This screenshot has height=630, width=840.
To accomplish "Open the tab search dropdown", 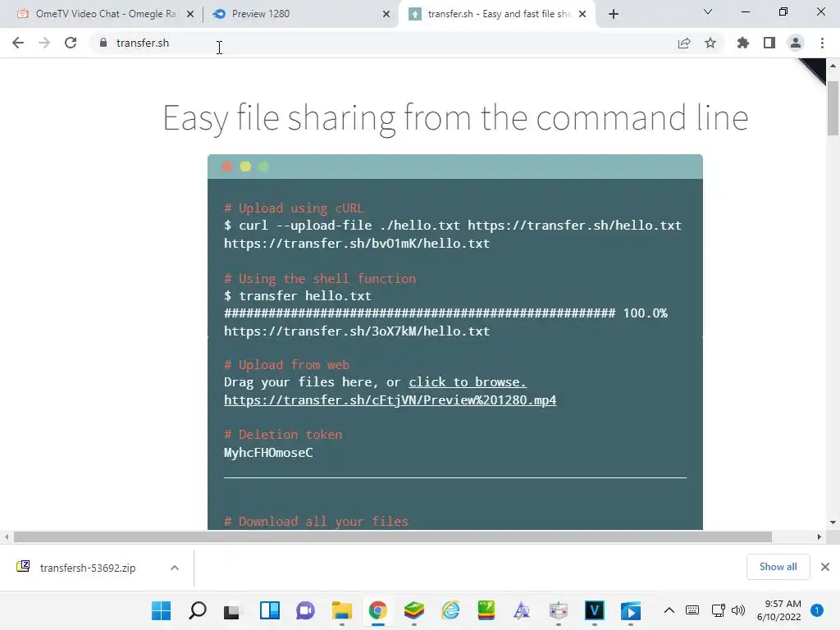I will 708,11.
